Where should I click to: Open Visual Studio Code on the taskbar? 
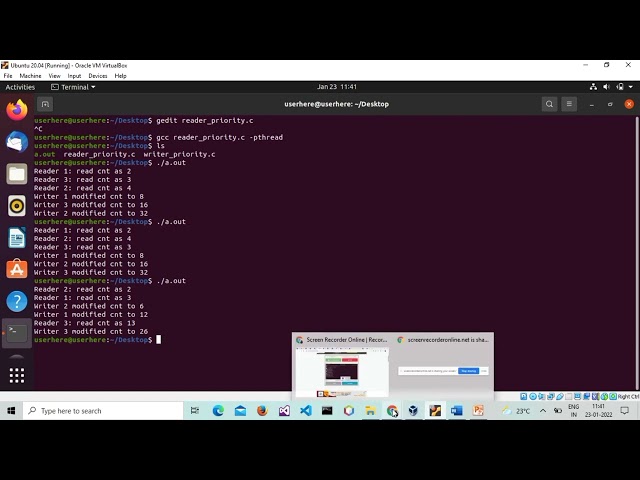tap(306, 411)
